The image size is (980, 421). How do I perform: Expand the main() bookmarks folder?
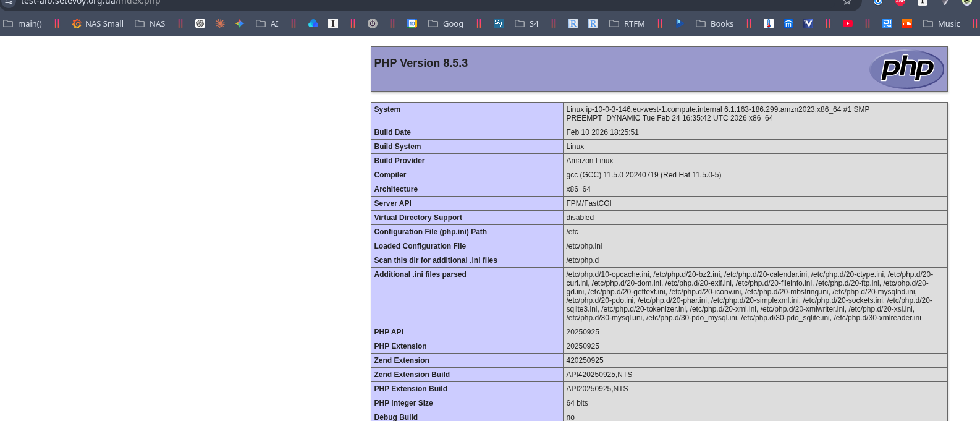tap(23, 23)
